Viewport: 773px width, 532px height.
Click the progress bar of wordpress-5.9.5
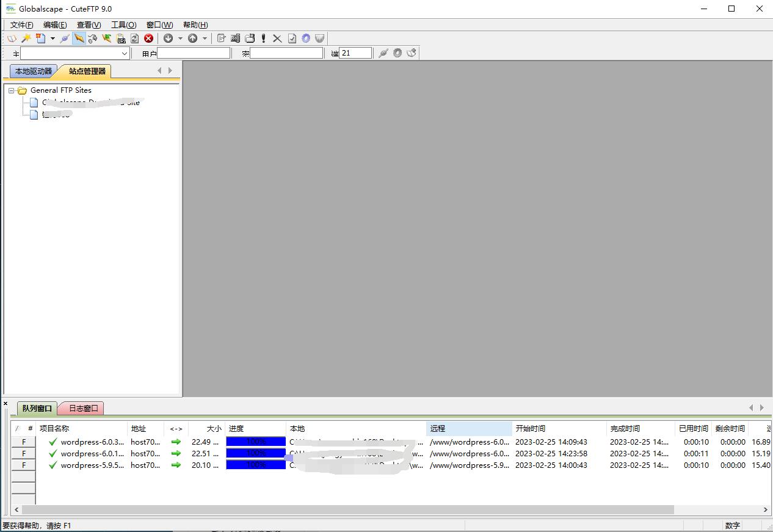point(256,465)
